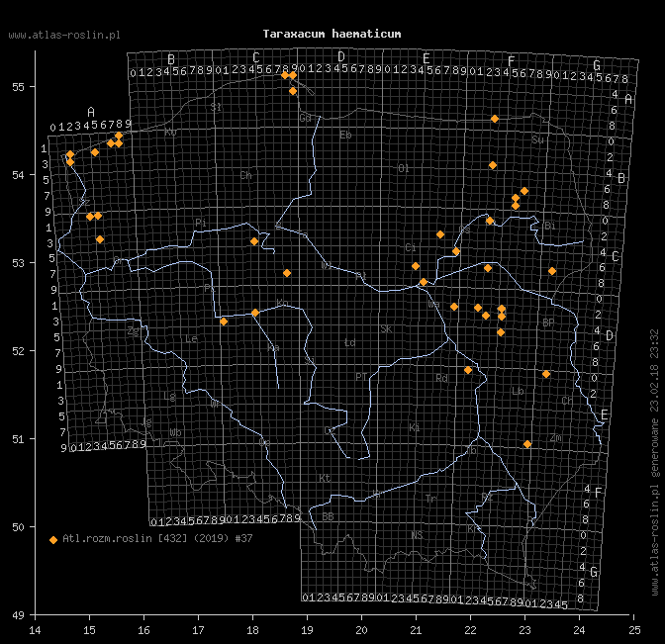Click the longitude label 24

(x=579, y=630)
